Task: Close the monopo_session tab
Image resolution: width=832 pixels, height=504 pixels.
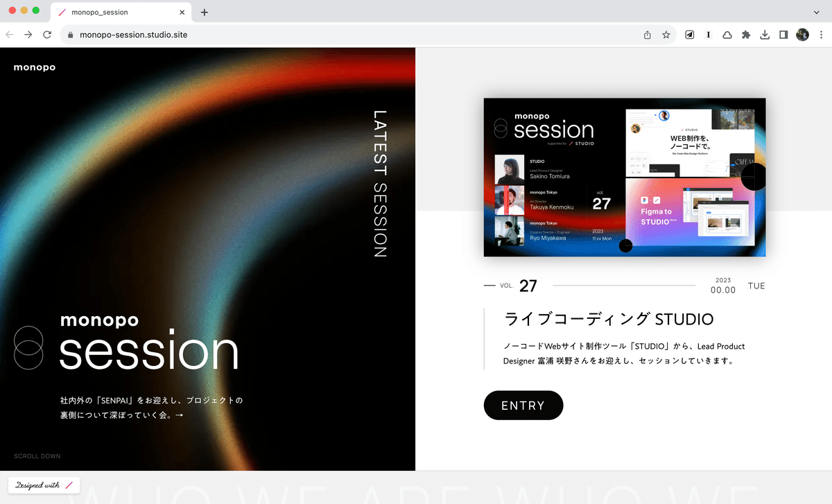Action: coord(182,12)
